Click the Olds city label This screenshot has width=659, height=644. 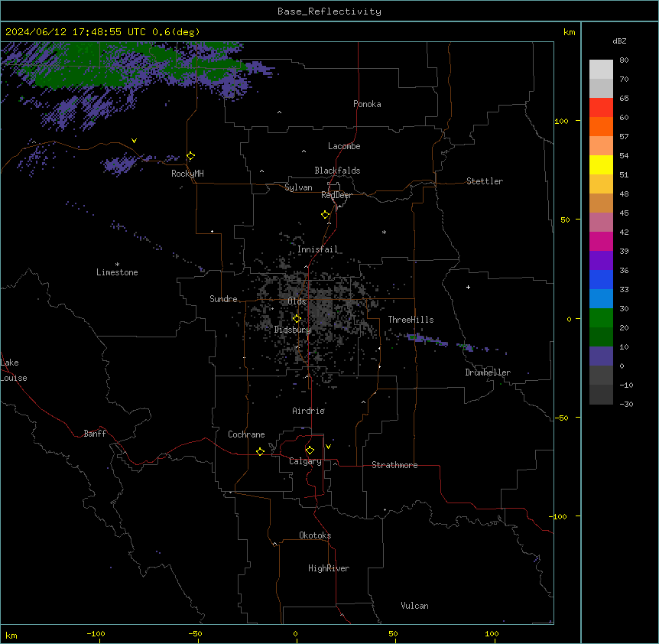(297, 301)
